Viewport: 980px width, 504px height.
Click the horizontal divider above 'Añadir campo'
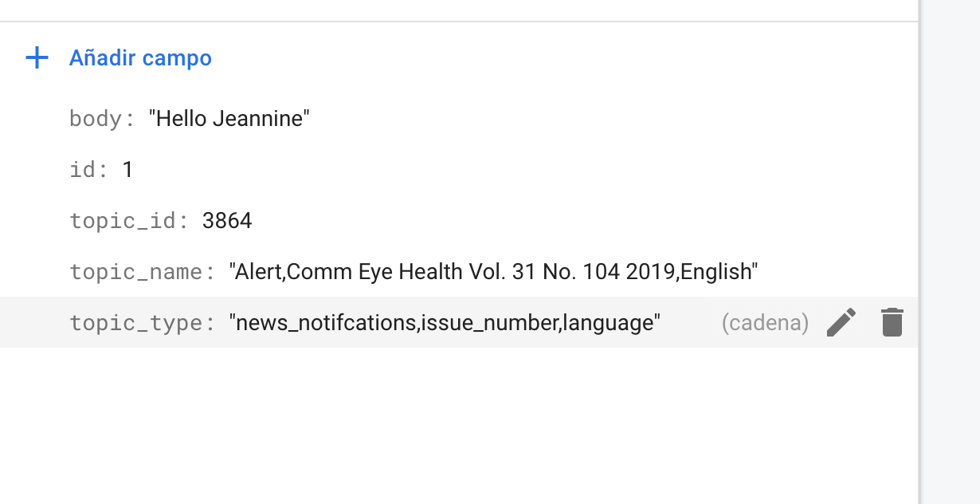(x=458, y=22)
